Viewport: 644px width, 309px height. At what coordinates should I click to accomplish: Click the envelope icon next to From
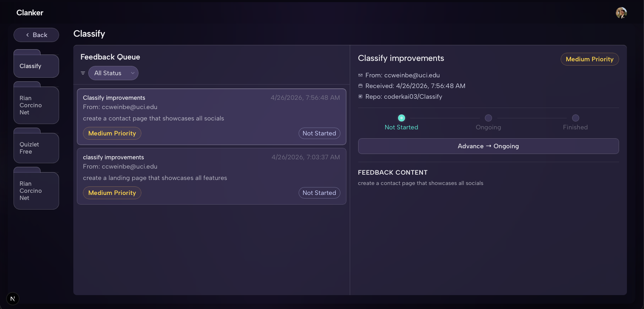click(x=360, y=75)
